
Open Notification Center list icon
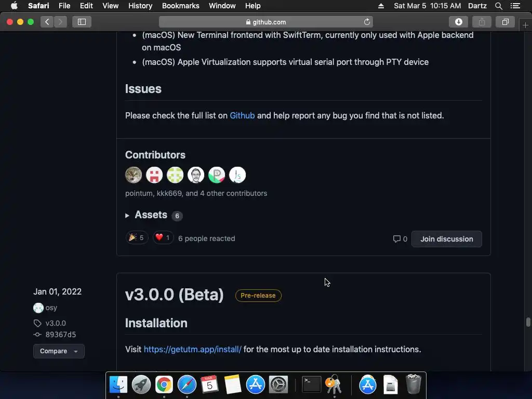[x=515, y=6]
